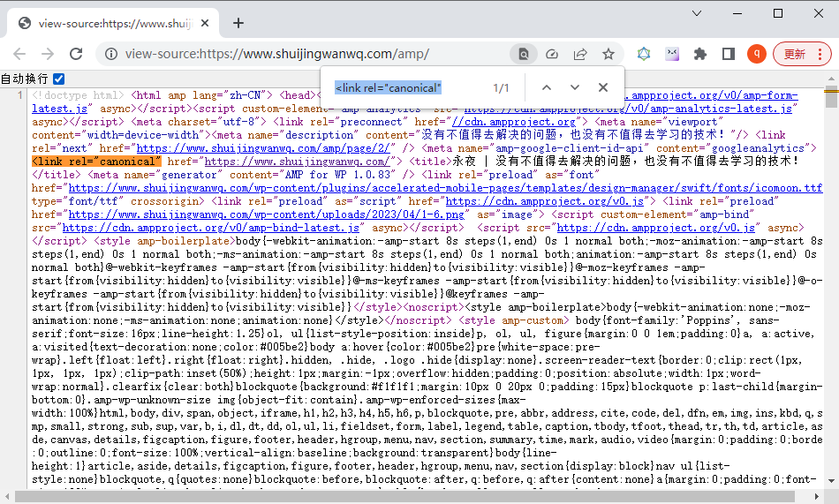Open the profile avatar

[x=757, y=54]
